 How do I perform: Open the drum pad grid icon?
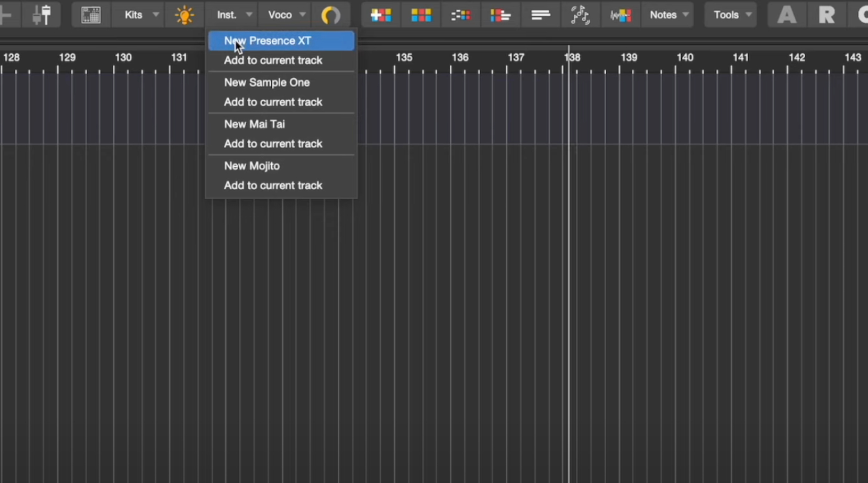[x=91, y=15]
